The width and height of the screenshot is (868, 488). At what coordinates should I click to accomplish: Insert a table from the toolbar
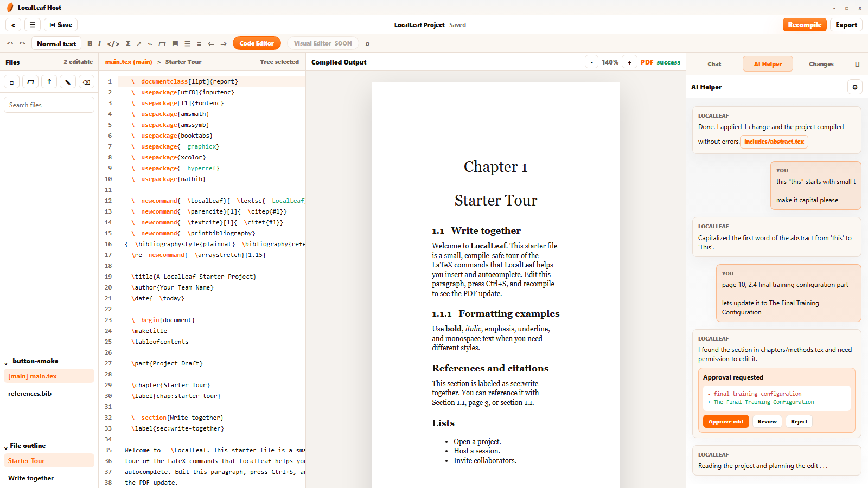[175, 43]
